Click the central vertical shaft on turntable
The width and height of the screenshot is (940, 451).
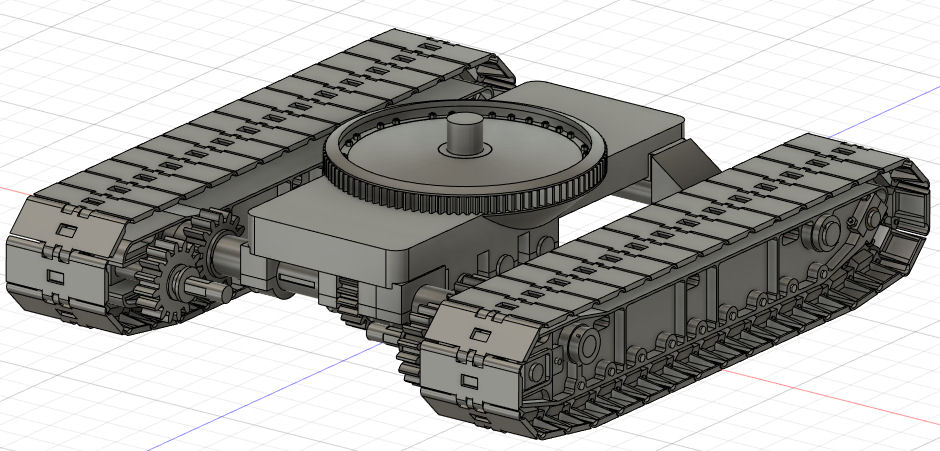tap(466, 132)
